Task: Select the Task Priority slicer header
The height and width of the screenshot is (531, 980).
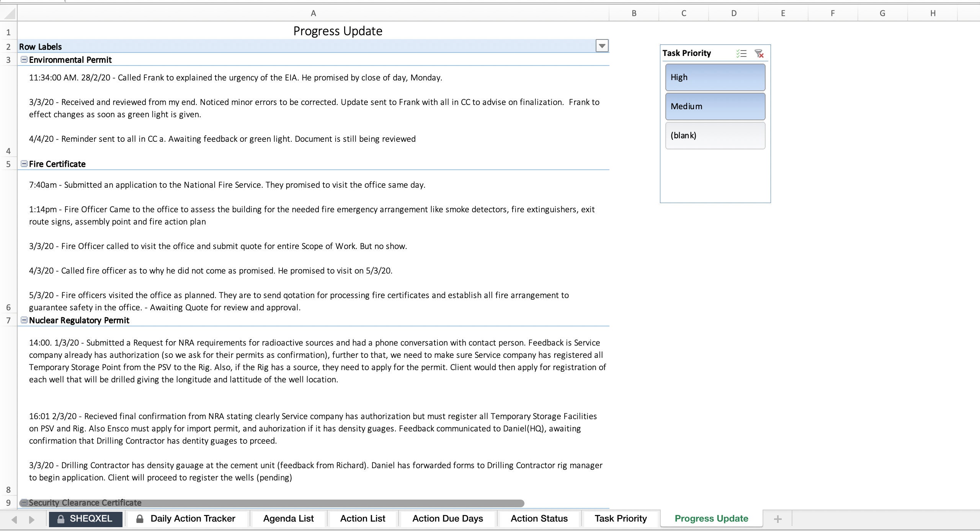Action: click(686, 53)
